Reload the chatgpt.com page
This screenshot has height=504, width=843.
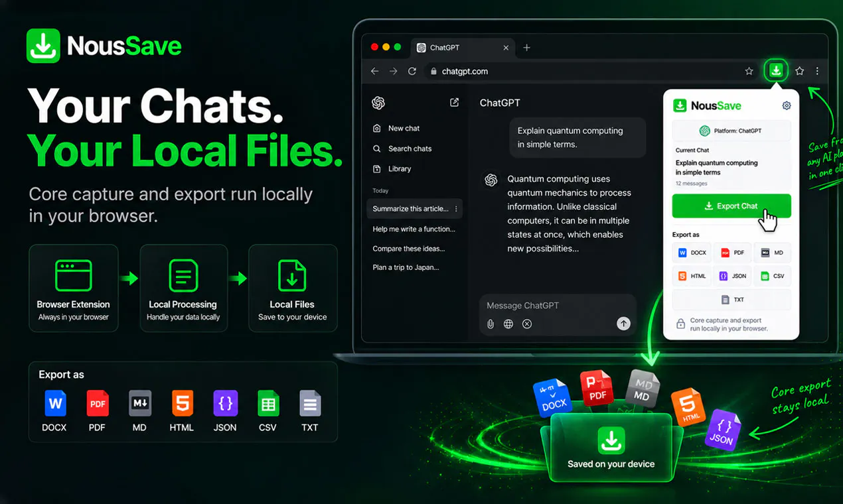412,71
